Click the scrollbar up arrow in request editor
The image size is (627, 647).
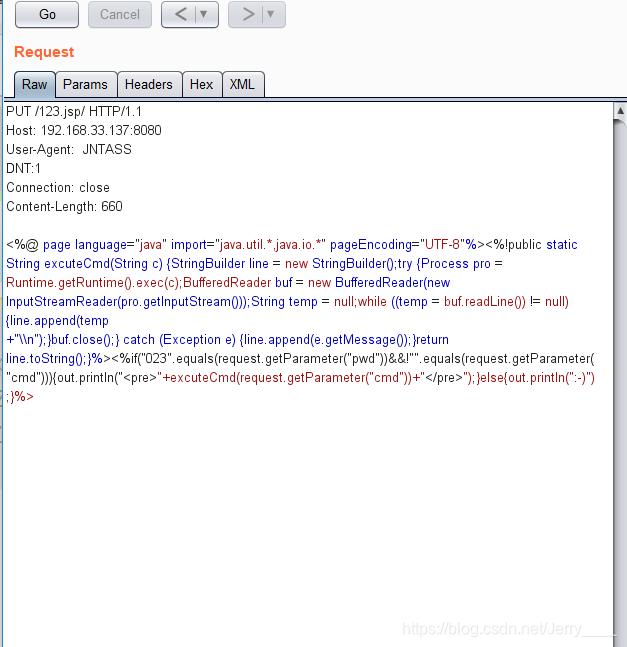click(x=620, y=111)
